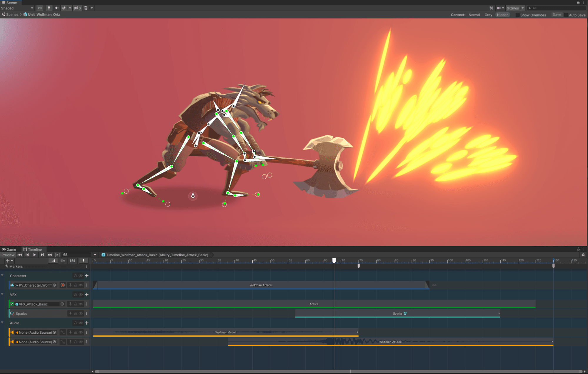Collapse the Character track group
Viewport: 588px width, 374px height.
click(x=2, y=275)
